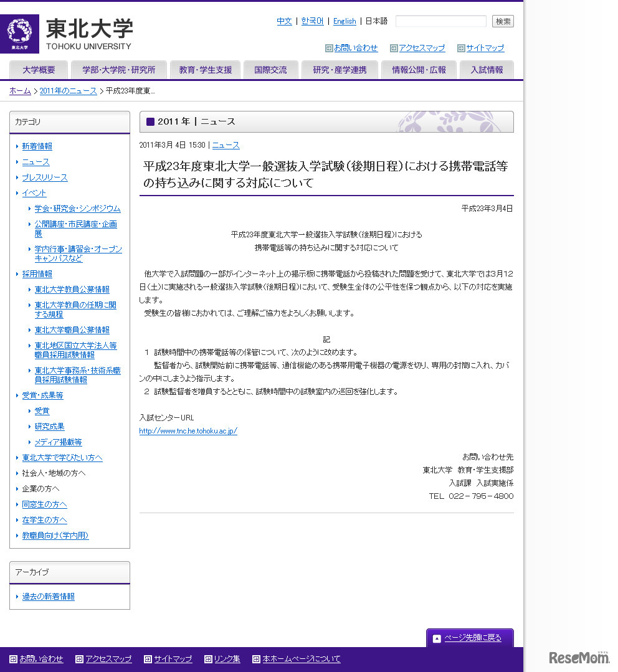This screenshot has width=618, height=672.
Task: Open footer 本ホームページについて link
Action: coord(302,659)
